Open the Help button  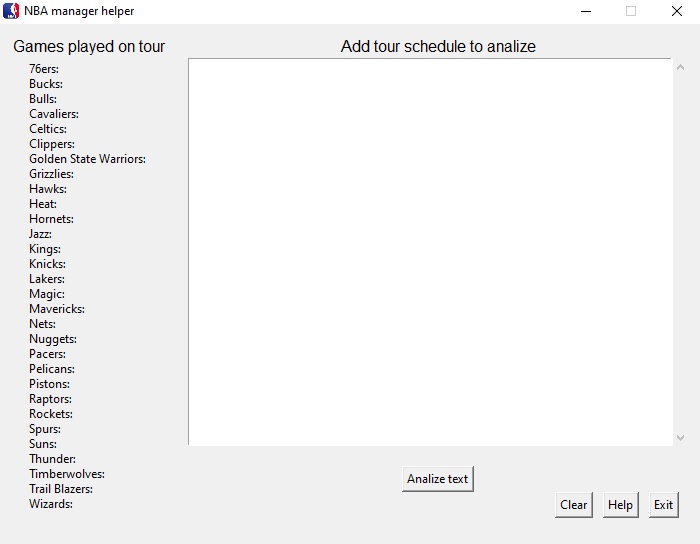(621, 505)
